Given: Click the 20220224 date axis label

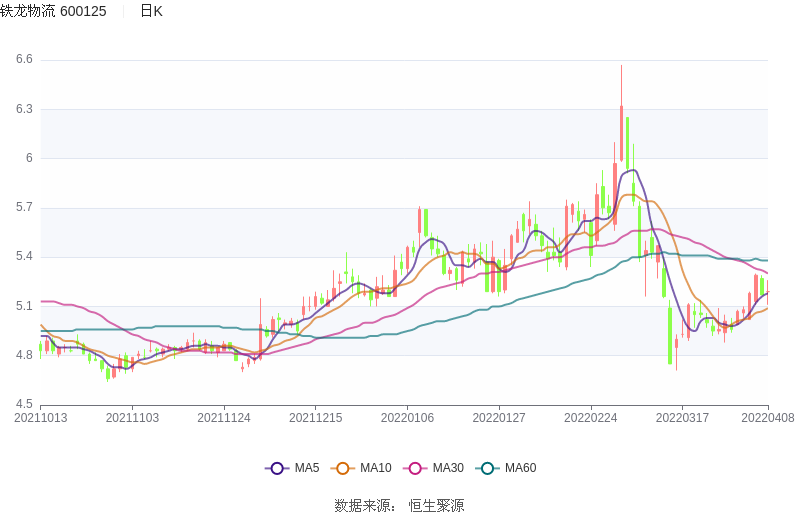Looking at the screenshot, I should click(x=591, y=418).
